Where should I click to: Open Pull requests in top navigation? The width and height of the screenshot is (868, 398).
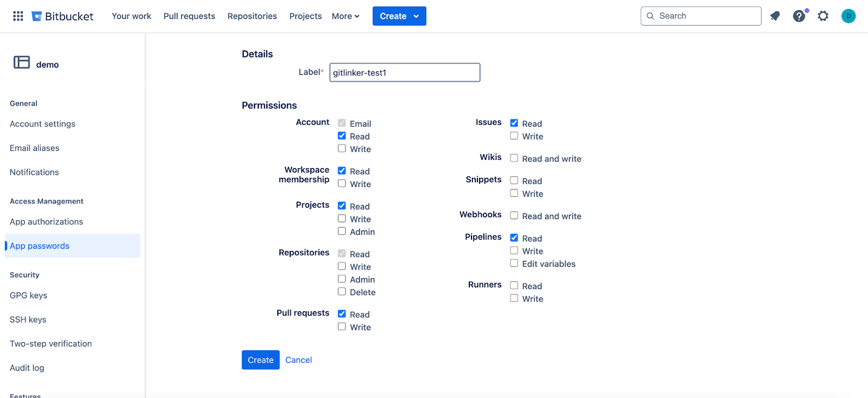[x=189, y=16]
